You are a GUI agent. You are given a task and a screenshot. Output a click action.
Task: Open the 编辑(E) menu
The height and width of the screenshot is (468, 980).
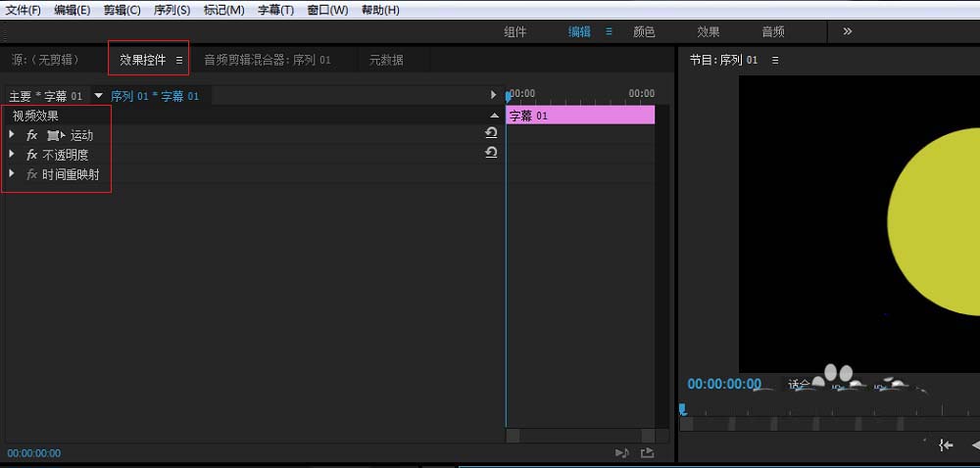point(72,10)
